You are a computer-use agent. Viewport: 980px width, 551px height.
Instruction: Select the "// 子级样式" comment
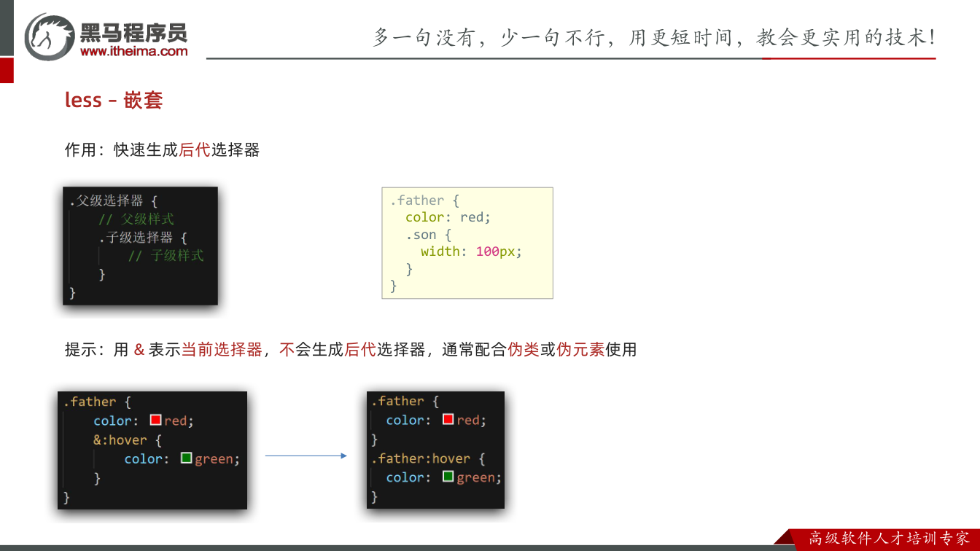[x=166, y=256]
